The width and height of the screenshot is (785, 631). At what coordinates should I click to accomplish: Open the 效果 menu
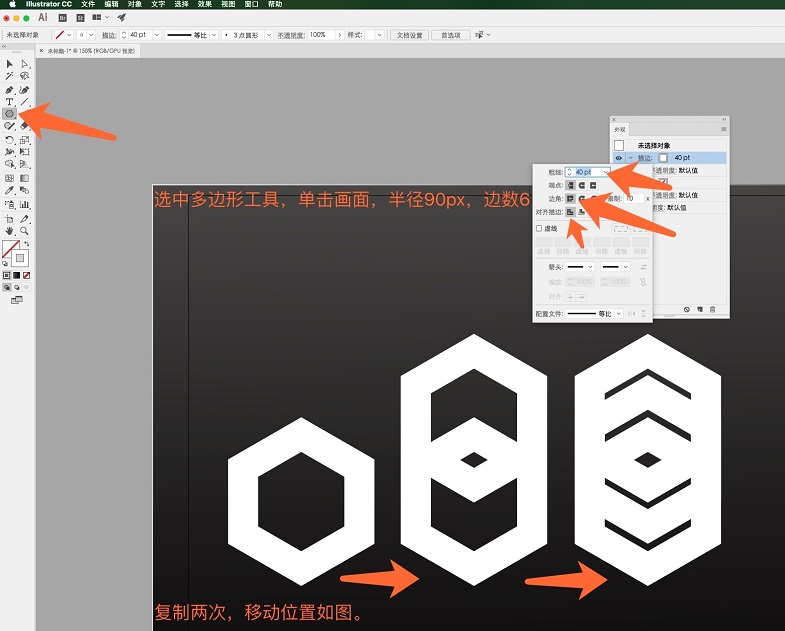click(204, 4)
